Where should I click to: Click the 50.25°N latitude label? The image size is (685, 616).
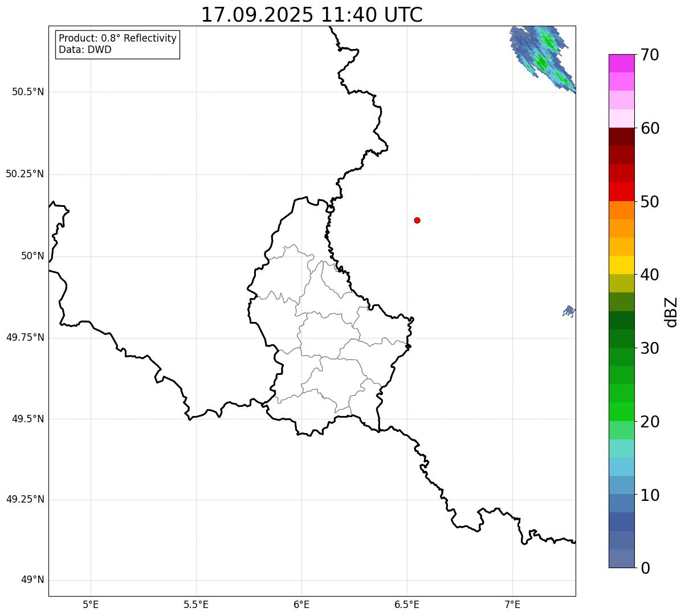(x=25, y=174)
